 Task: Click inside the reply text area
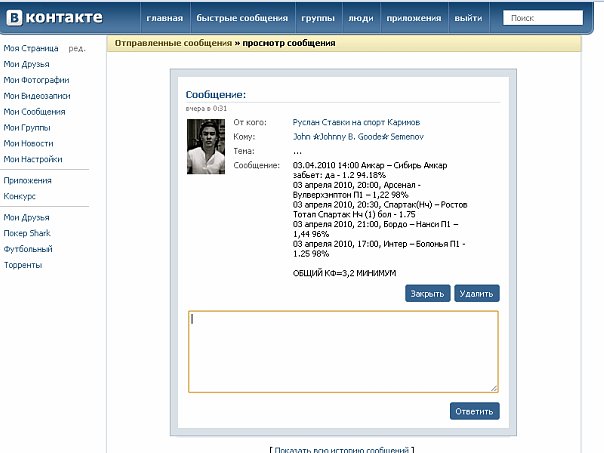[343, 351]
